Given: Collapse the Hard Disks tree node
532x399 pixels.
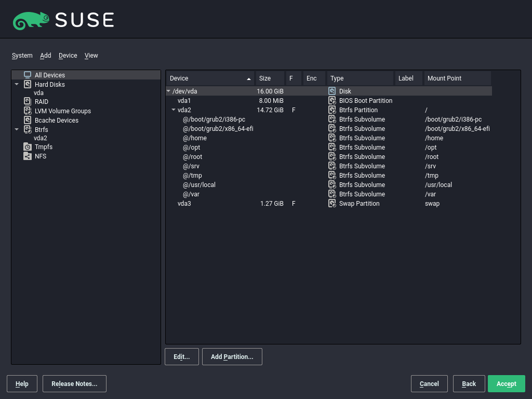Looking at the screenshot, I should (x=17, y=85).
